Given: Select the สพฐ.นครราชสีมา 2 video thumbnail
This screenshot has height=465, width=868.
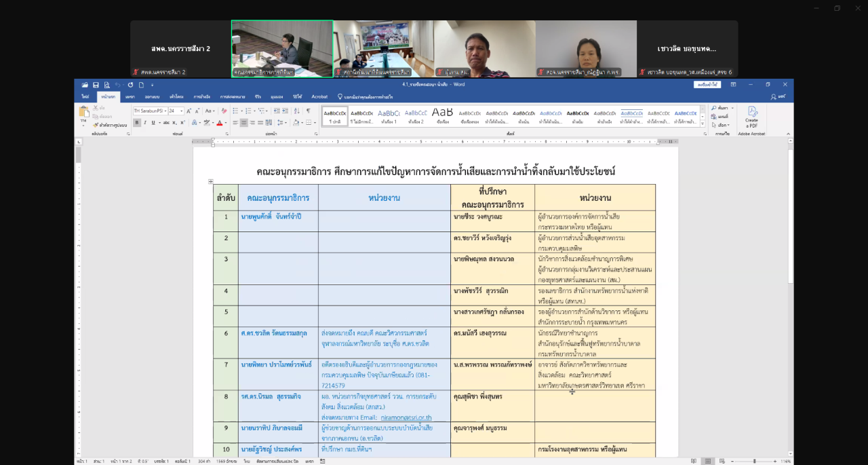Looking at the screenshot, I should coord(180,48).
